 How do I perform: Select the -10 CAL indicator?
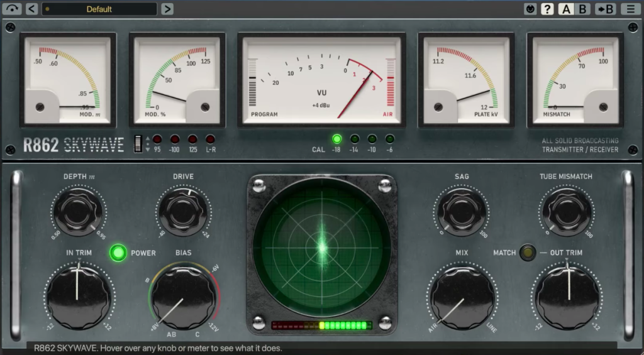[372, 139]
